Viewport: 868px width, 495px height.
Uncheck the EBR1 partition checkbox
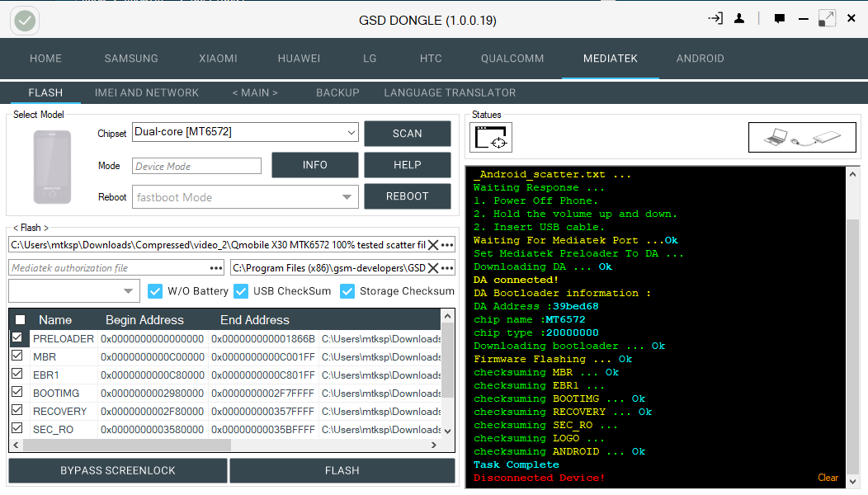[x=17, y=374]
